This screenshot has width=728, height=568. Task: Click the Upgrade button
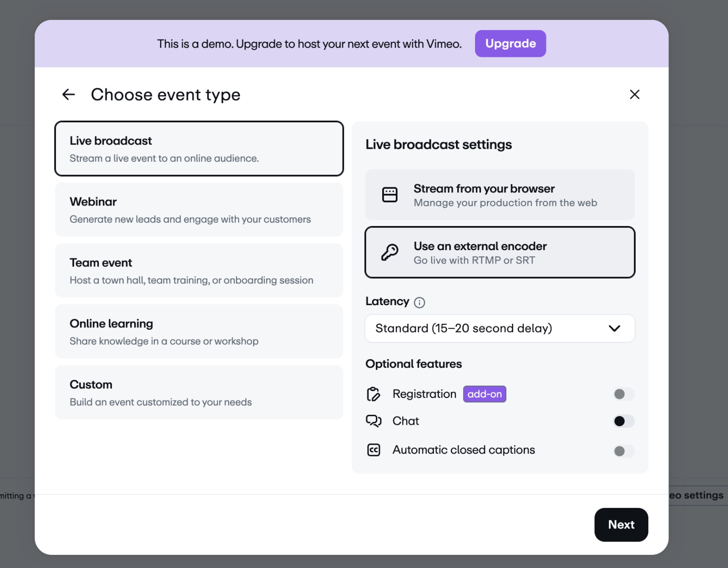[510, 44]
